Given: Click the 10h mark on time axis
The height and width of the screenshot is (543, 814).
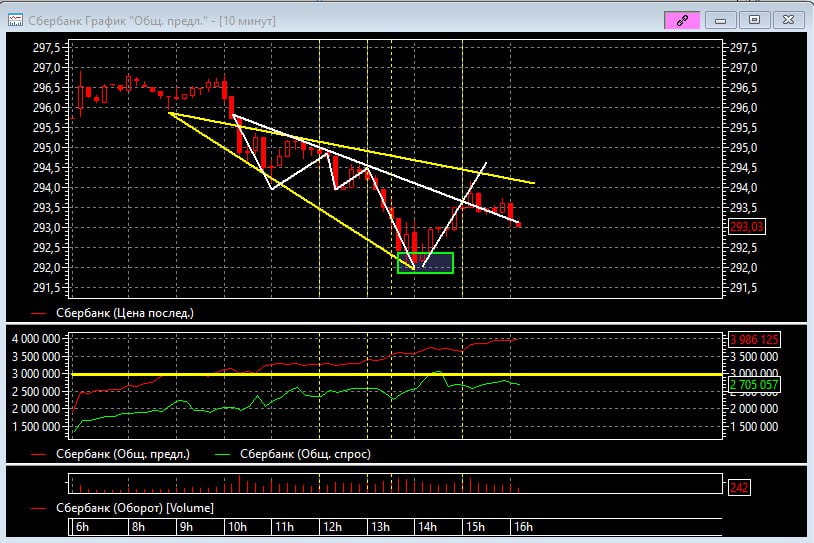Looking at the screenshot, I should point(238,527).
